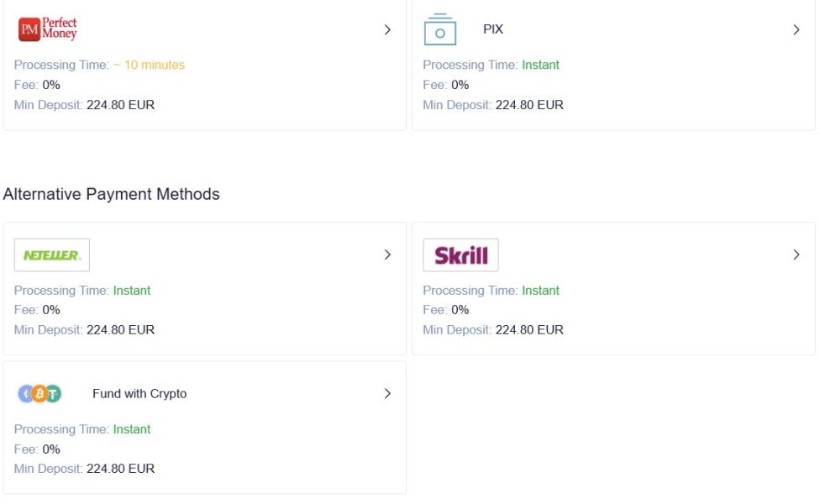Click the Skrill Min Deposit amount
Screen dimensions: 820x504
coord(529,330)
